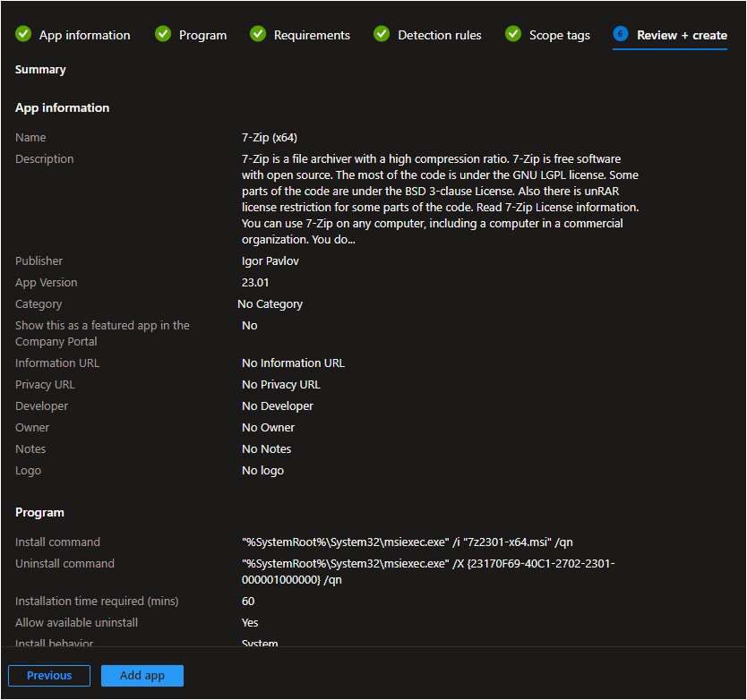The image size is (747, 700).
Task: Click the Scope tags checkmark icon
Action: point(513,34)
